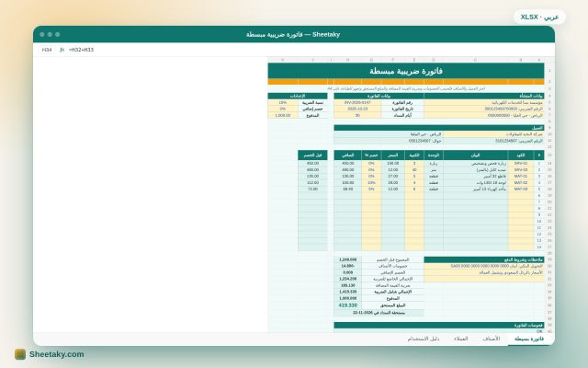This screenshot has width=588, height=368.
Task: Select the قبل الخصم column header
Action: click(x=312, y=155)
